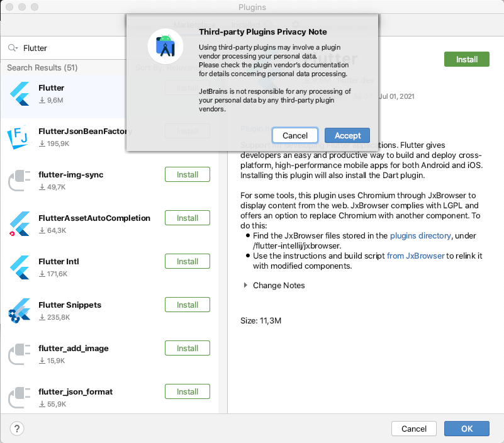Select the Flutter Snippets plugin icon
This screenshot has width=504, height=443.
point(20,311)
